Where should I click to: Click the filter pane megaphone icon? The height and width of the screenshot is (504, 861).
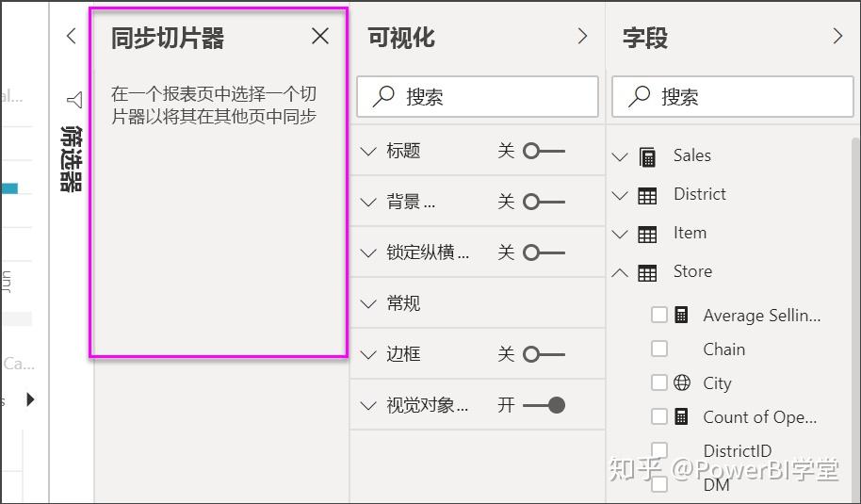[x=73, y=100]
